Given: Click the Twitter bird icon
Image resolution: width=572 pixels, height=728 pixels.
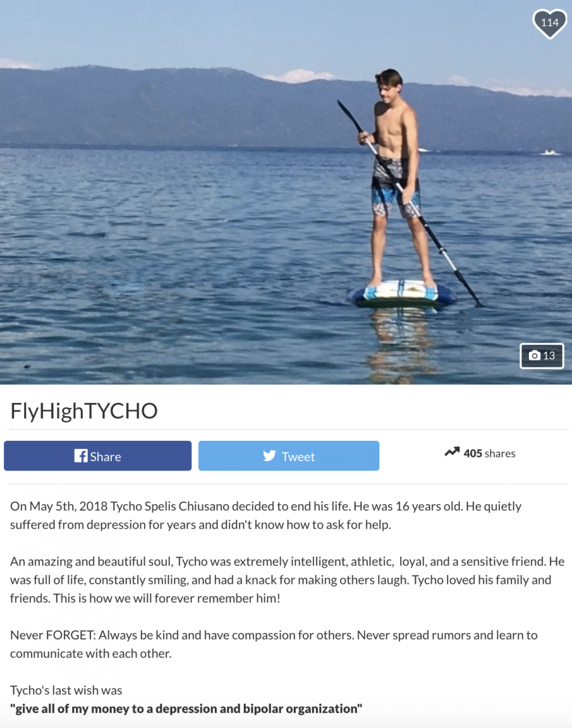Looking at the screenshot, I should pos(269,456).
